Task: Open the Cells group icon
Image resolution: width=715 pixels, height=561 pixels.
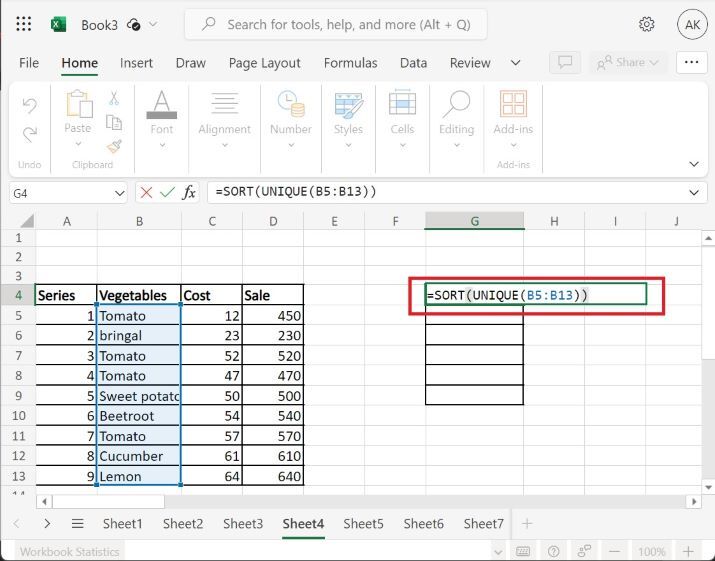Action: pyautogui.click(x=402, y=103)
